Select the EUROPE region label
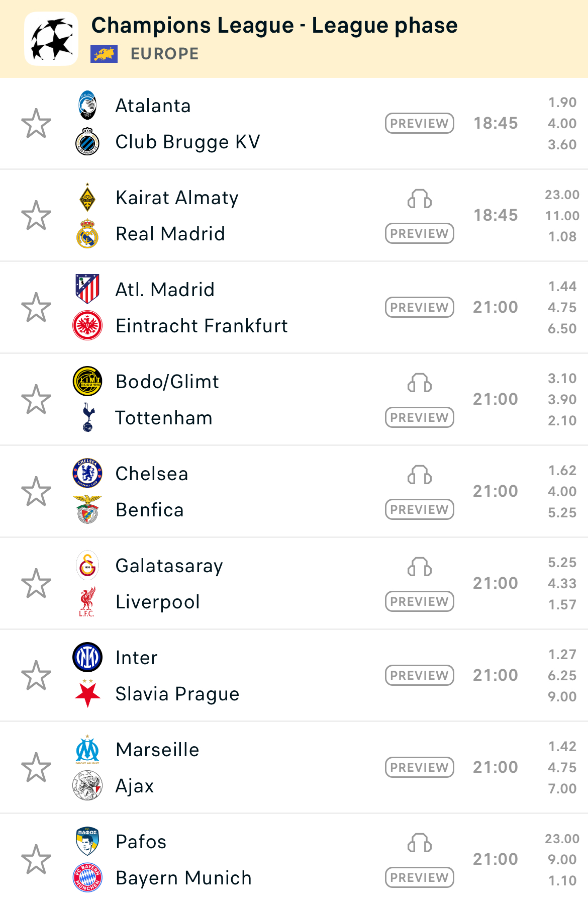Image resolution: width=588 pixels, height=902 pixels. 164,54
